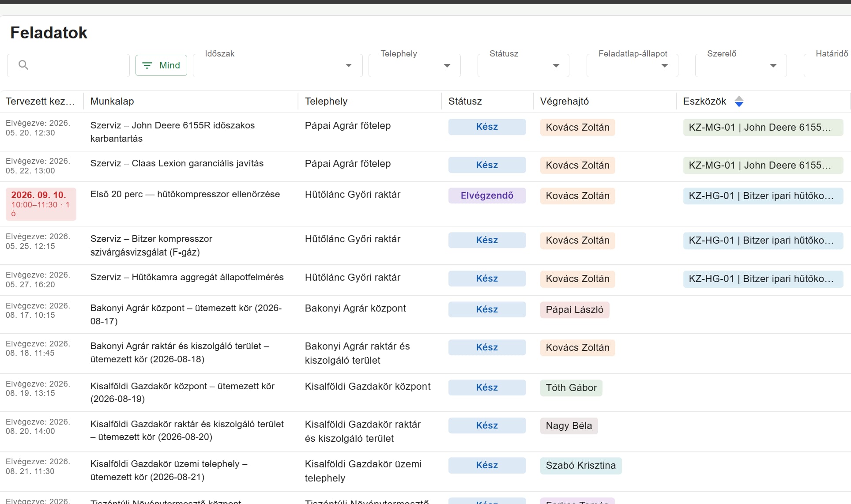The width and height of the screenshot is (851, 504).
Task: Click the search magnifier icon
Action: pos(23,65)
